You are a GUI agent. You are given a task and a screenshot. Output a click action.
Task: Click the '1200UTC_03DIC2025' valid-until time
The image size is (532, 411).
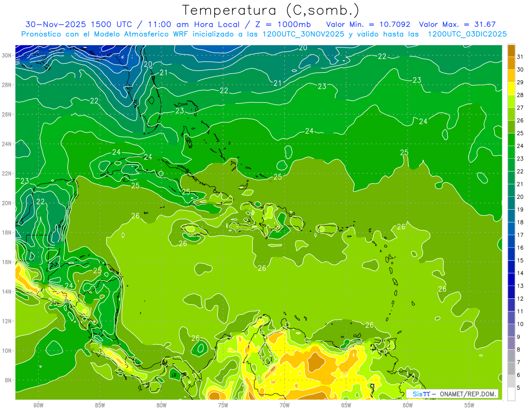pos(468,34)
